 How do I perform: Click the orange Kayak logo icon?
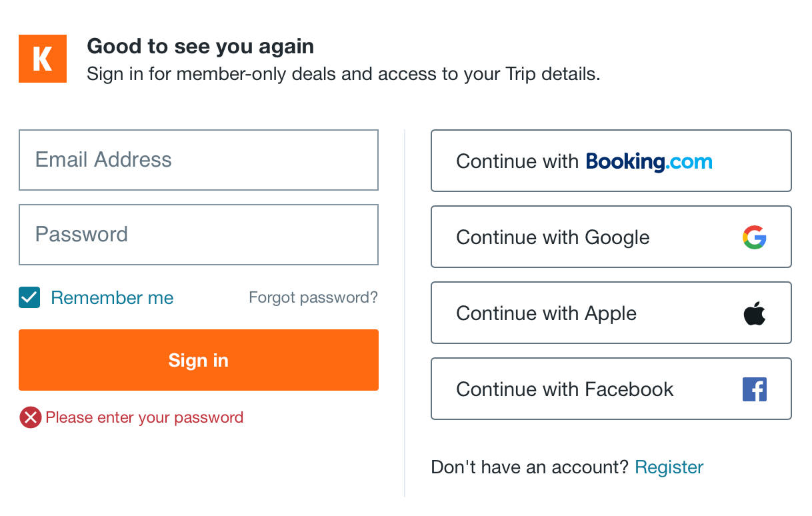coord(42,59)
